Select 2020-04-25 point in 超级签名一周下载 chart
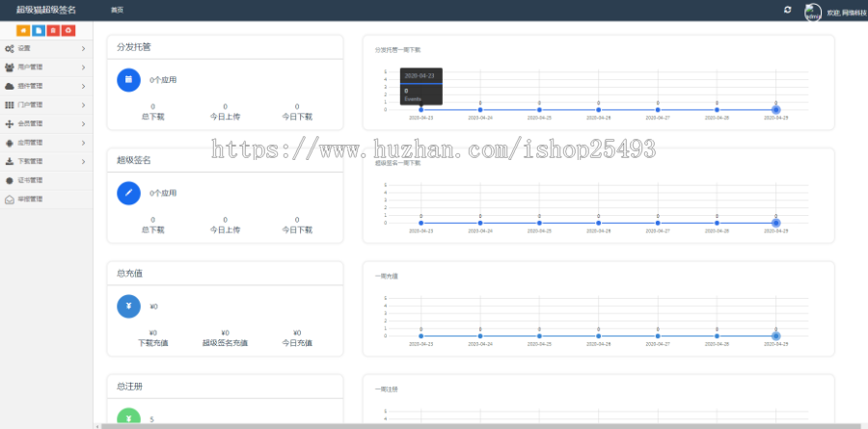This screenshot has width=868, height=429. 539,223
